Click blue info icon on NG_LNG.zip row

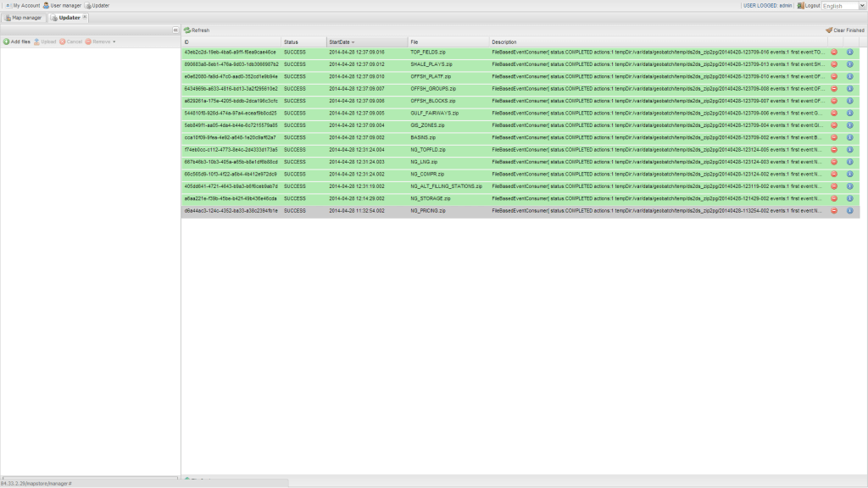pos(849,162)
